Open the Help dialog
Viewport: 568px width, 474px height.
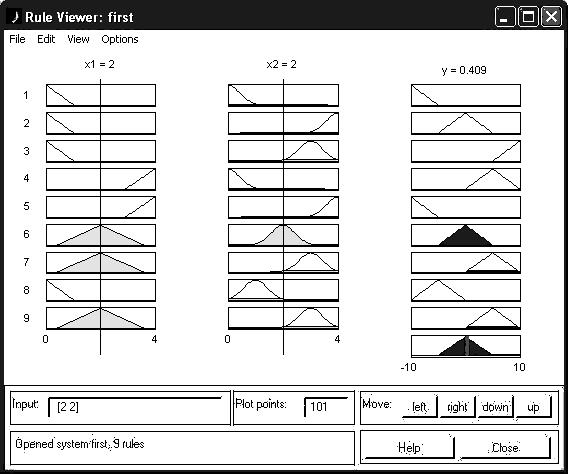[x=409, y=448]
